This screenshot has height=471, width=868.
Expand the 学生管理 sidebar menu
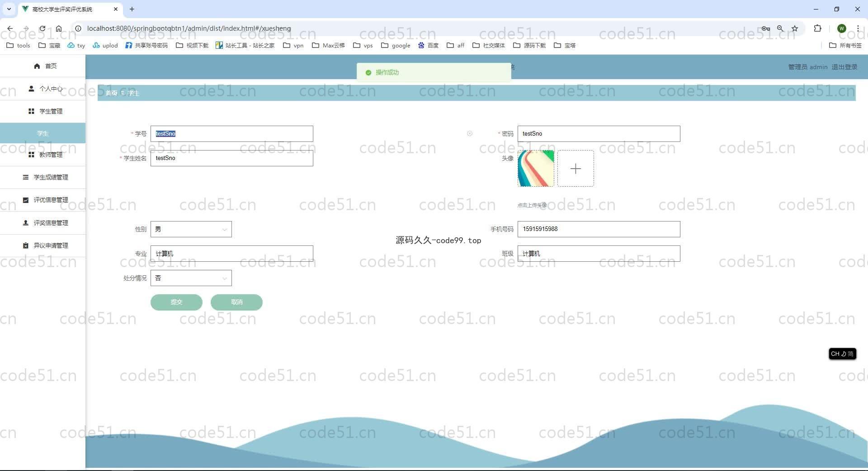click(x=42, y=111)
